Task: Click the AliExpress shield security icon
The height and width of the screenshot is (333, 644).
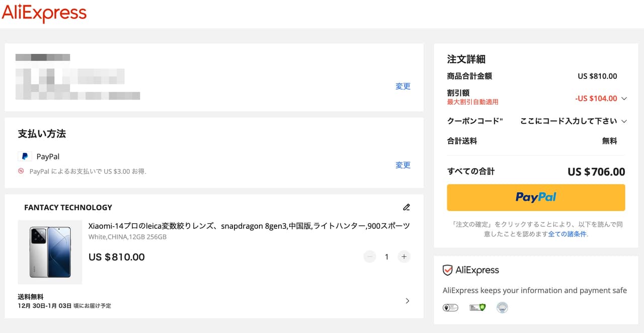Action: point(447,270)
